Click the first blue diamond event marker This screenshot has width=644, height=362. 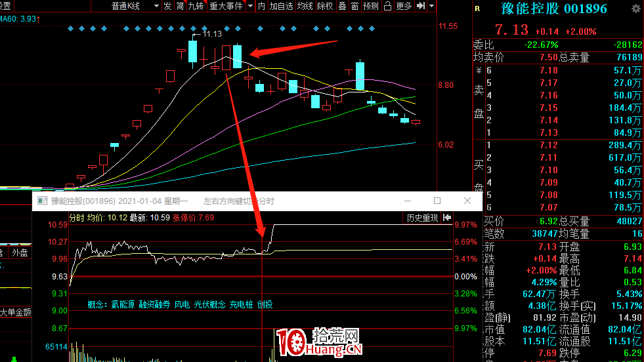71,29
